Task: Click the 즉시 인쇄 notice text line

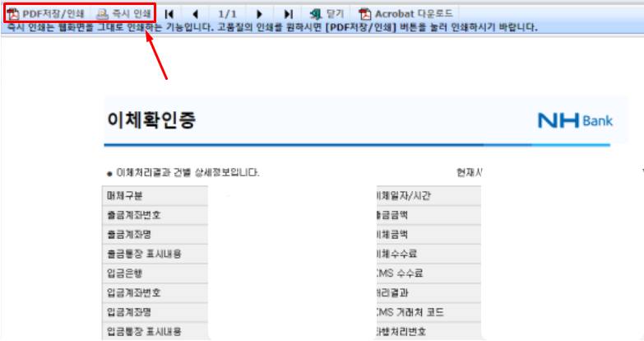Action: point(272,27)
